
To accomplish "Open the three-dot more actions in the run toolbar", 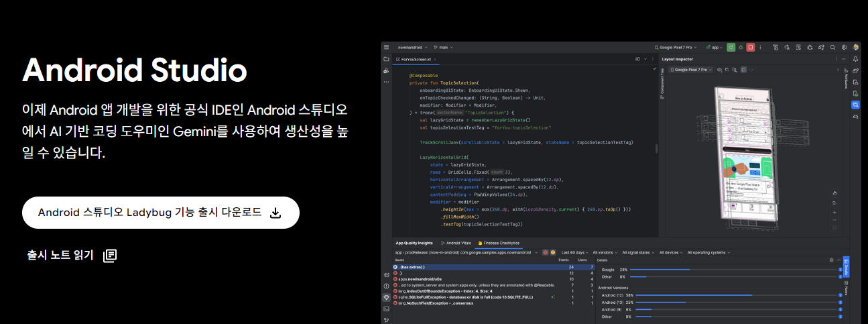I will [x=761, y=48].
